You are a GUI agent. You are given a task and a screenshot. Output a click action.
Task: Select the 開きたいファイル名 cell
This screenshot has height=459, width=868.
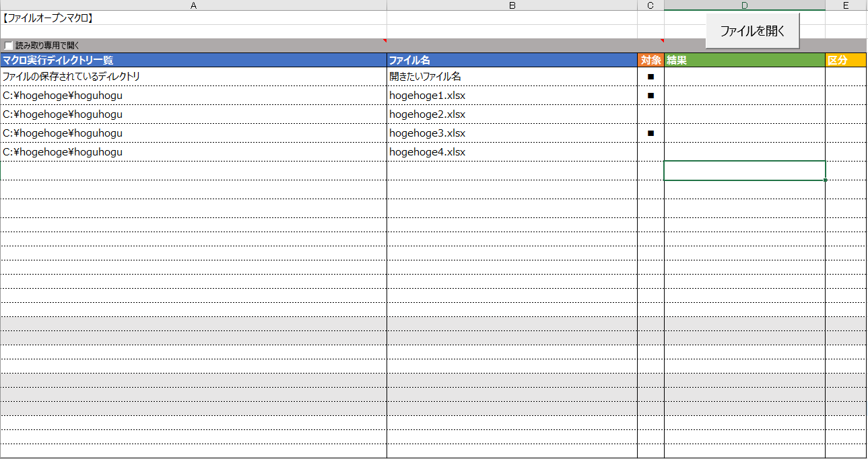pos(512,77)
